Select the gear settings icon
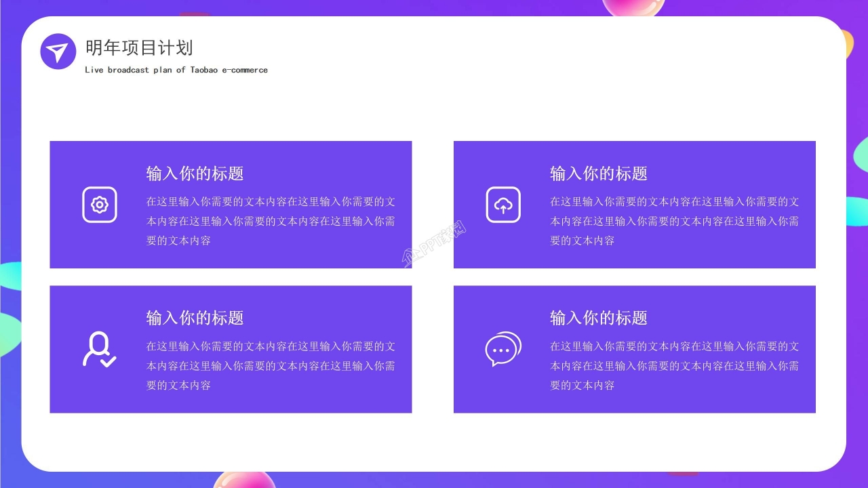The width and height of the screenshot is (868, 488). (100, 205)
